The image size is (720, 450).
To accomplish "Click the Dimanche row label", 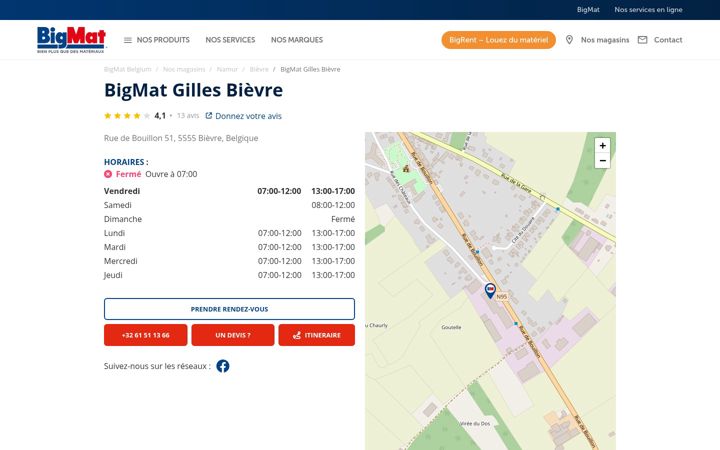I will pyautogui.click(x=123, y=219).
